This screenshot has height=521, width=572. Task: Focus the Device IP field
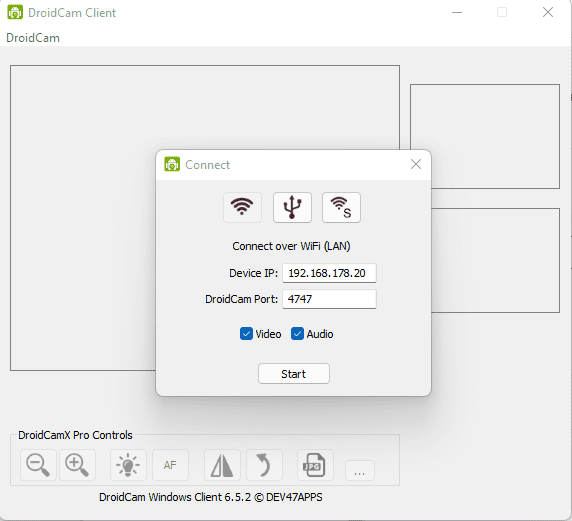pyautogui.click(x=329, y=273)
